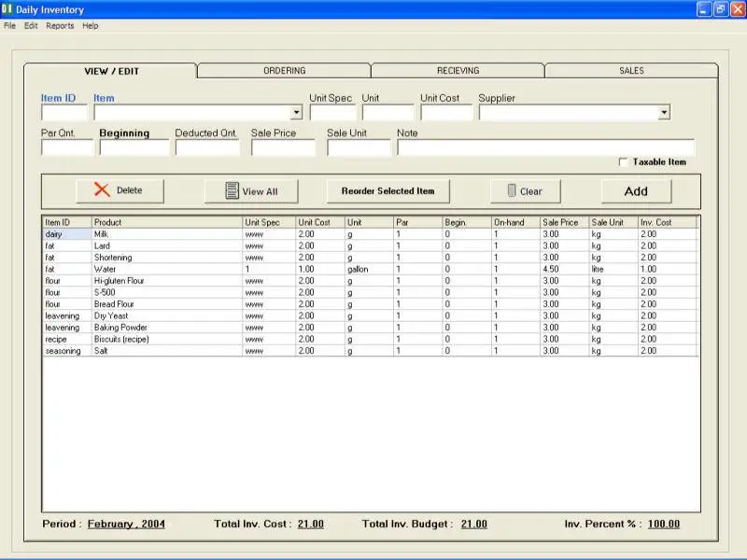
Task: Sort by the Item ID column header
Action: [x=66, y=222]
